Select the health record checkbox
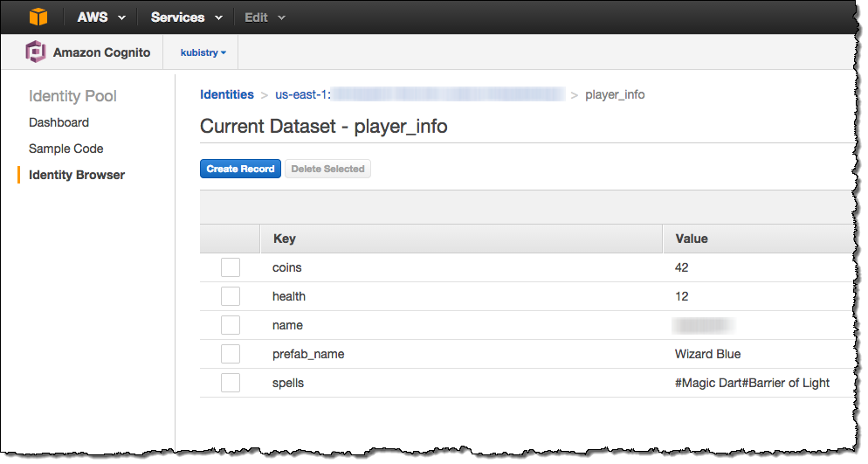Image resolution: width=868 pixels, height=464 pixels. click(231, 296)
